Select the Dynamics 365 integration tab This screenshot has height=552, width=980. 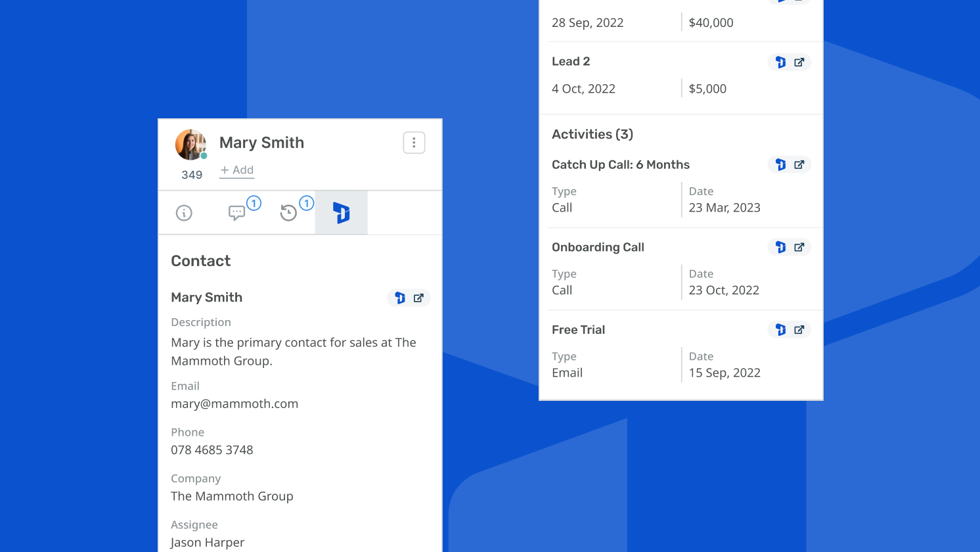pos(341,212)
